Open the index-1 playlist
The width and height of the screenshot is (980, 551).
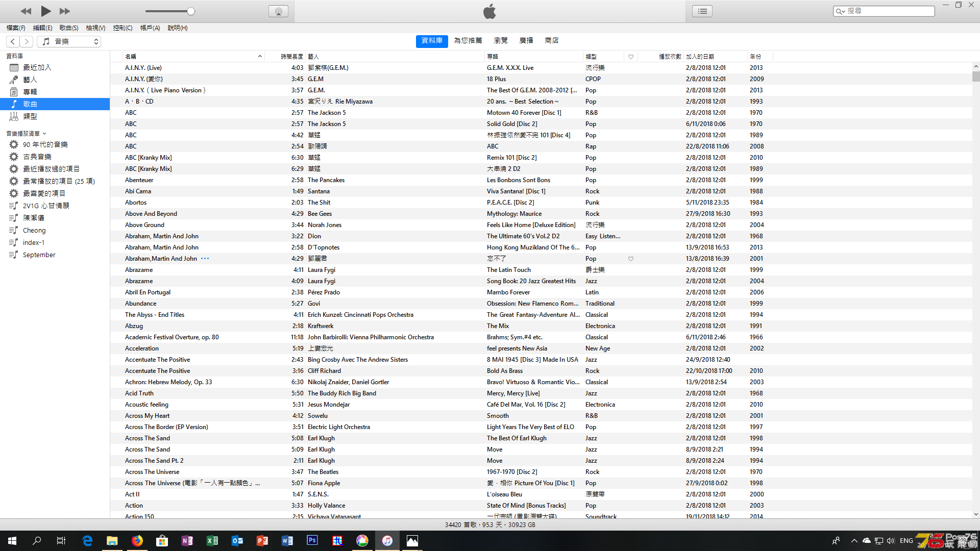tap(55, 242)
